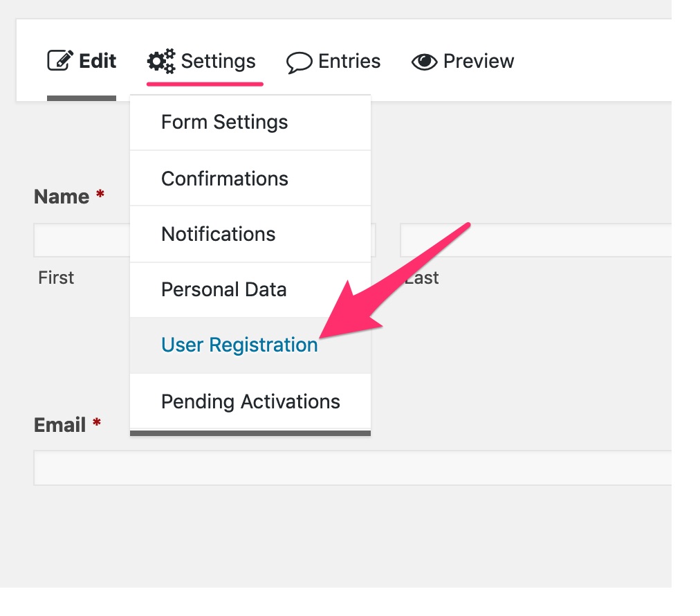This screenshot has height=616, width=700.
Task: Select Form Settings from the menu
Action: pyautogui.click(x=224, y=122)
